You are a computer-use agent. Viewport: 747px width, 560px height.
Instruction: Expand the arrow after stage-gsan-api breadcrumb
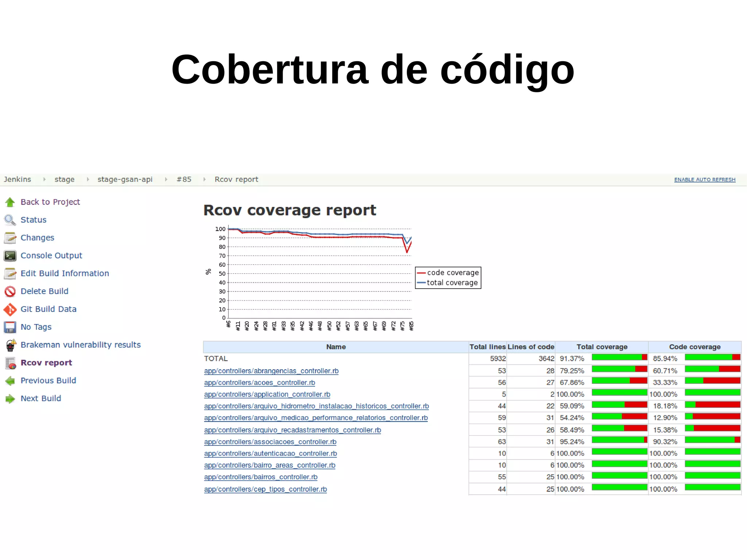coord(166,179)
